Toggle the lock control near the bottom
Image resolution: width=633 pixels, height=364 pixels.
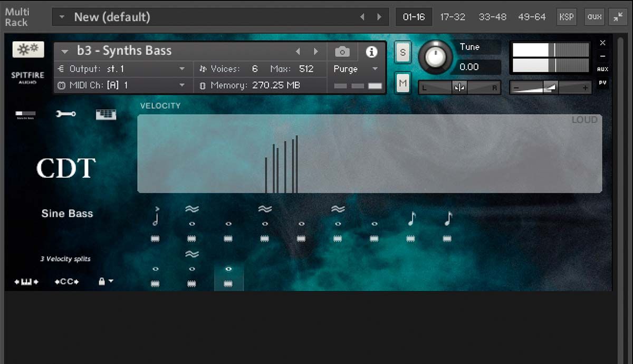[x=102, y=281]
